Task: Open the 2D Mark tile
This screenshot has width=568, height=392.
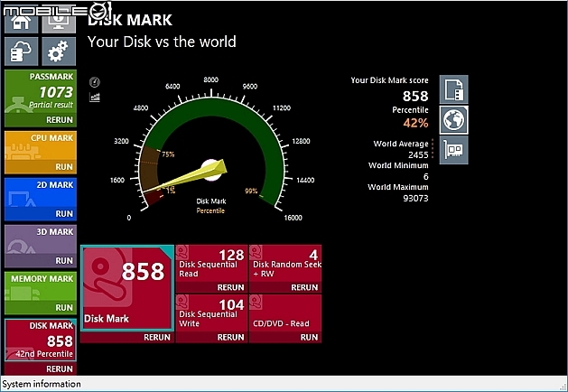Action: point(41,192)
